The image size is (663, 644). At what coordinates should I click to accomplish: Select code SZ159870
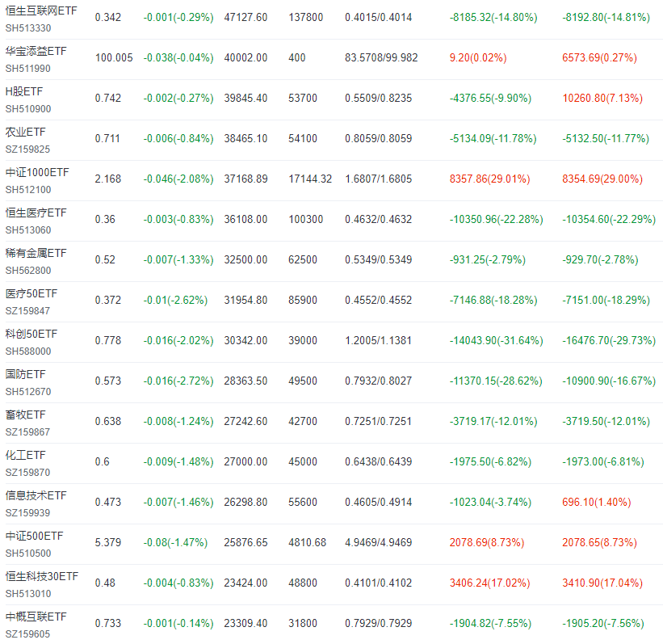(27, 473)
